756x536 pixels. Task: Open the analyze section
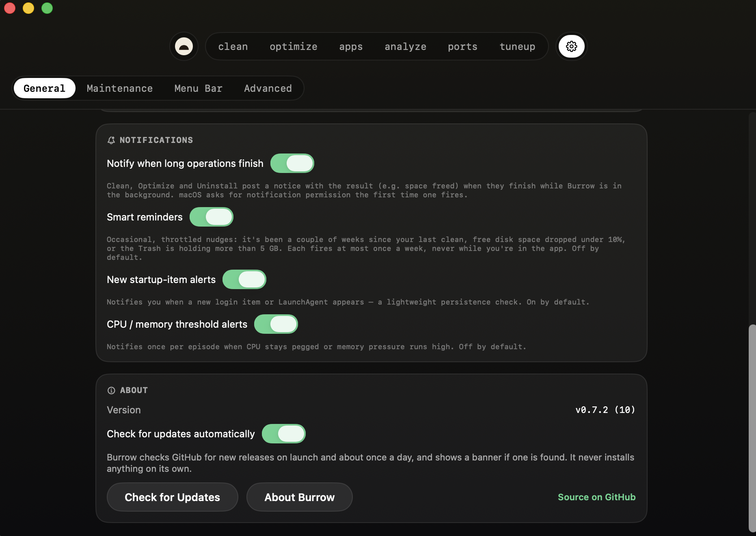(x=406, y=47)
